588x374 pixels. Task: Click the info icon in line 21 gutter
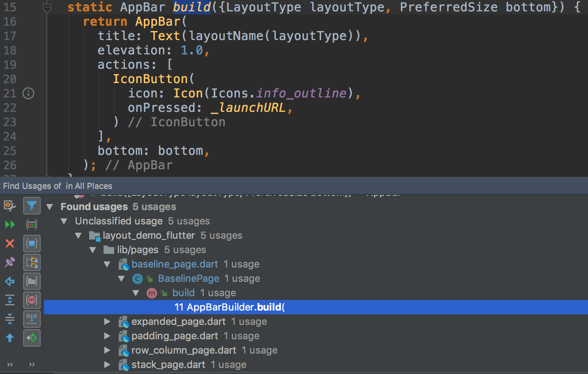(28, 93)
